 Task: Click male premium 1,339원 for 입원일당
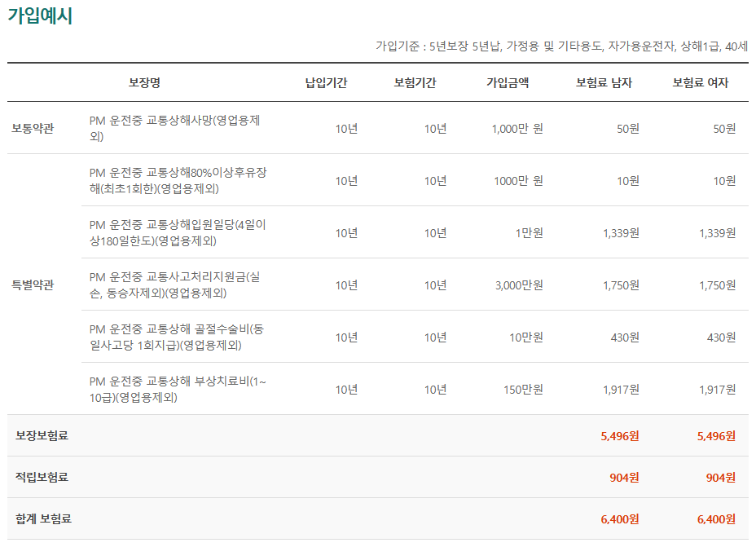coord(621,233)
